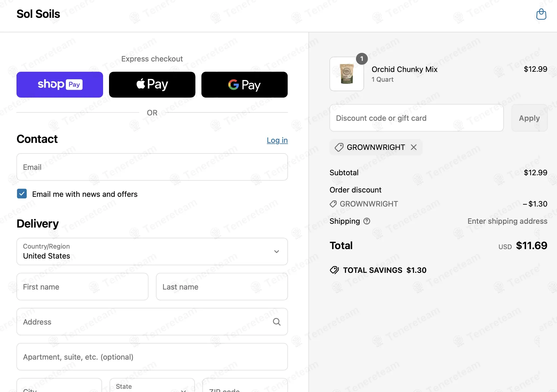Click the GROWNWRIGHT tag icon in chip
The image size is (557, 392).
339,147
